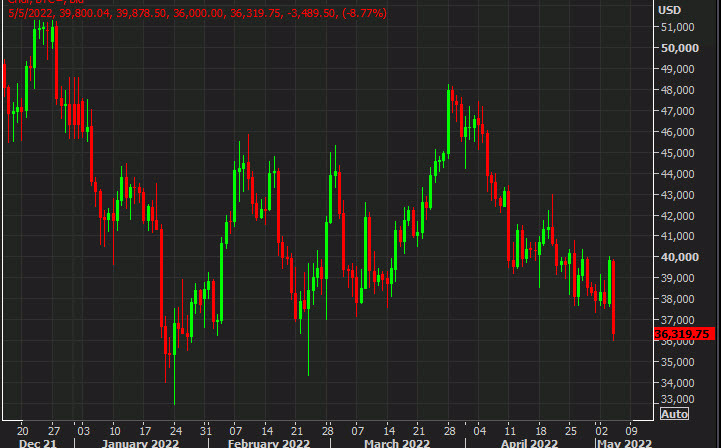The width and height of the screenshot is (721, 448).
Task: Click the USD currency label
Action: pyautogui.click(x=670, y=10)
